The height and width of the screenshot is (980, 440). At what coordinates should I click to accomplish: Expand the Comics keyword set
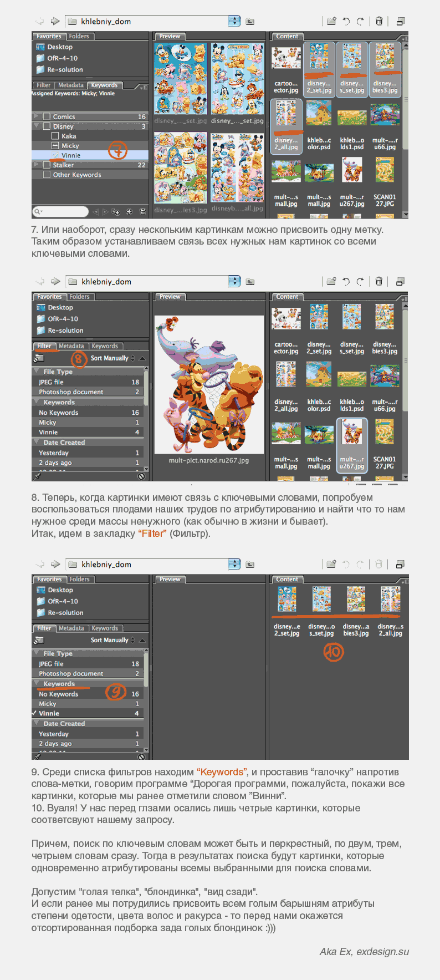click(x=37, y=116)
